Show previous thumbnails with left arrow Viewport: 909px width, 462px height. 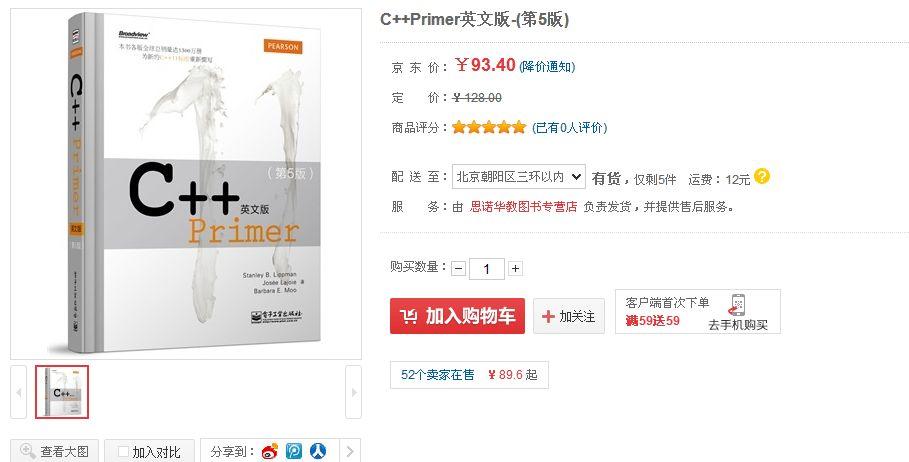pos(19,392)
